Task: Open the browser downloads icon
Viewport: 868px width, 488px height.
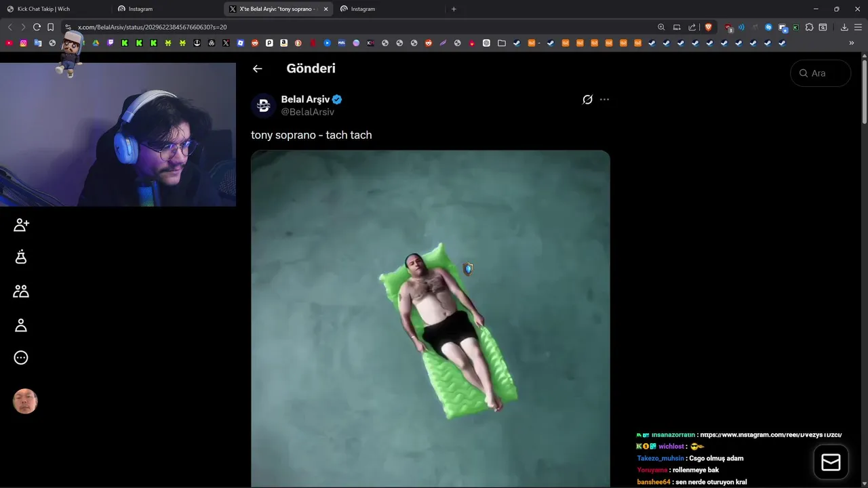Action: click(844, 27)
